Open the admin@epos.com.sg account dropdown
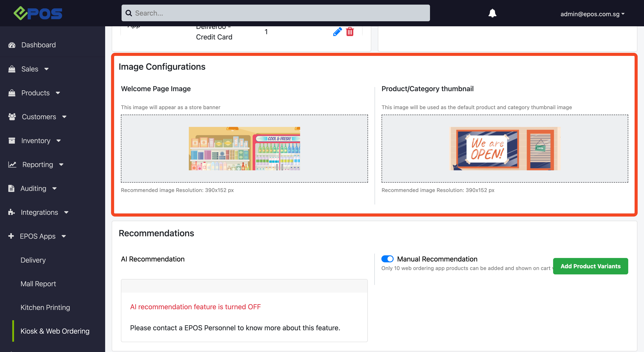The width and height of the screenshot is (644, 352). pyautogui.click(x=592, y=14)
